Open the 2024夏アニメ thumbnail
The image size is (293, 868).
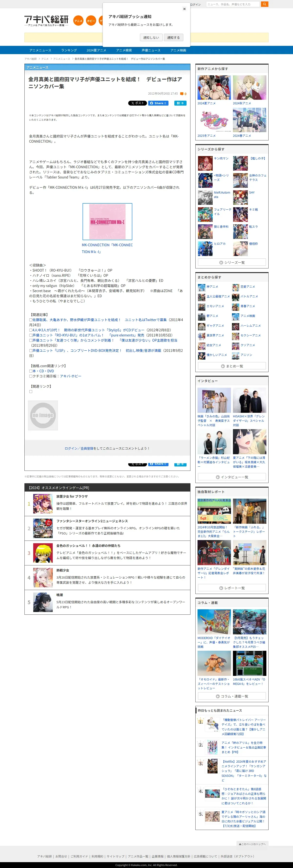pyautogui.click(x=214, y=88)
